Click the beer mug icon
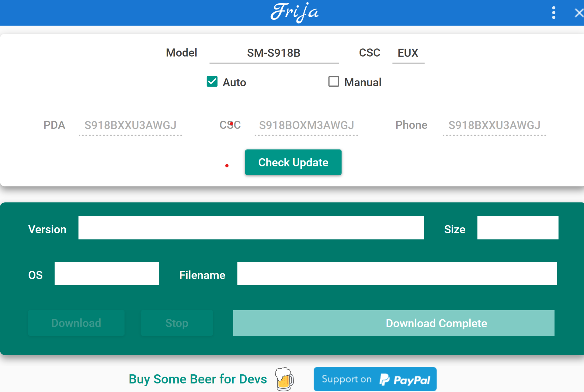584x392 pixels. [x=284, y=379]
